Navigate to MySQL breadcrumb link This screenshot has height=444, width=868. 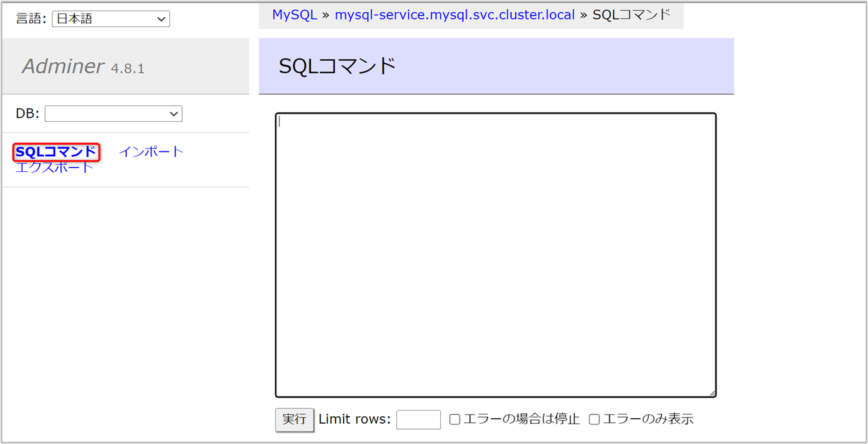coord(294,15)
